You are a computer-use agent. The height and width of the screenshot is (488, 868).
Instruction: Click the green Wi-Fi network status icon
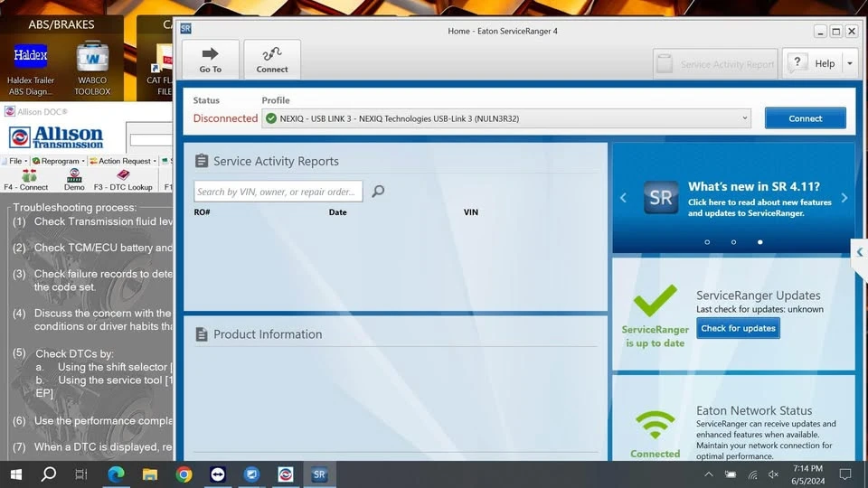(655, 425)
